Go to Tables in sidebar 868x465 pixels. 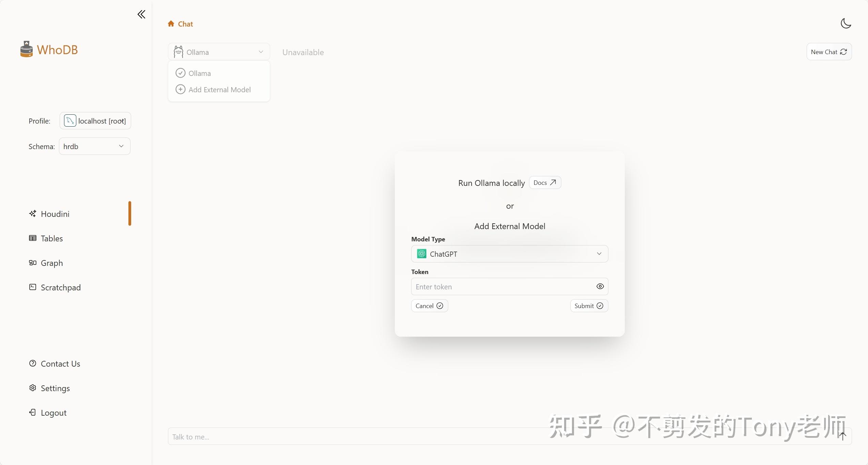tap(51, 238)
